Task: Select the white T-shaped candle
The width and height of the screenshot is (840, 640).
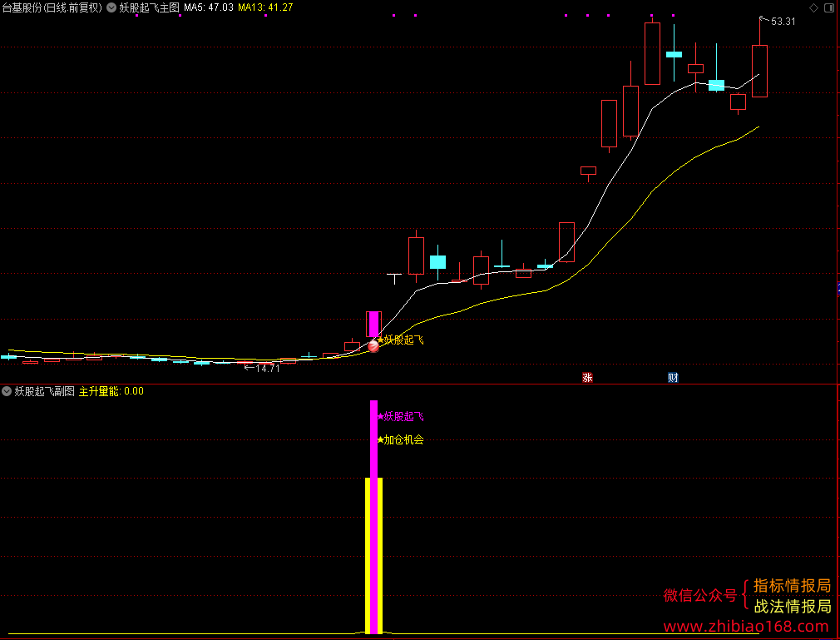Action: click(394, 279)
